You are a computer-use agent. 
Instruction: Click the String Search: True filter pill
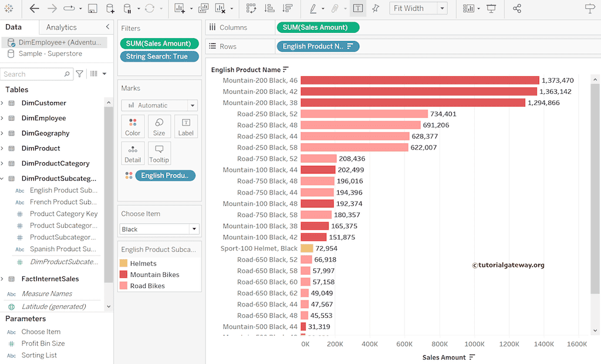point(157,56)
